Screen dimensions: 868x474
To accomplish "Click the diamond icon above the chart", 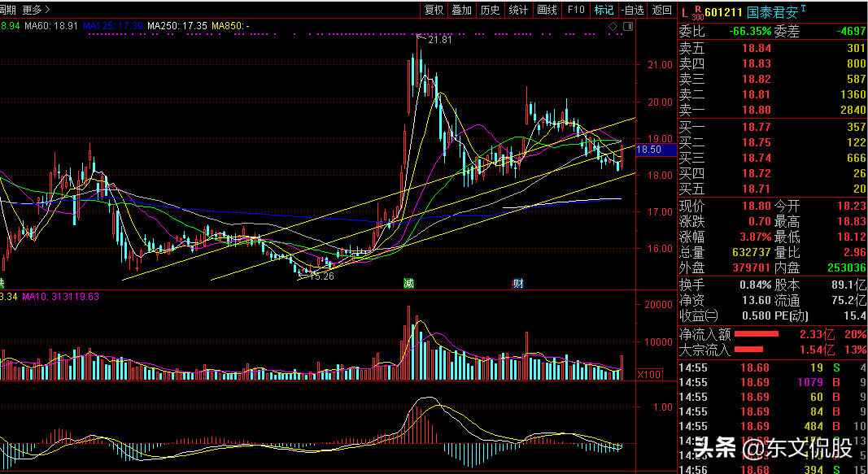I will pos(613,26).
